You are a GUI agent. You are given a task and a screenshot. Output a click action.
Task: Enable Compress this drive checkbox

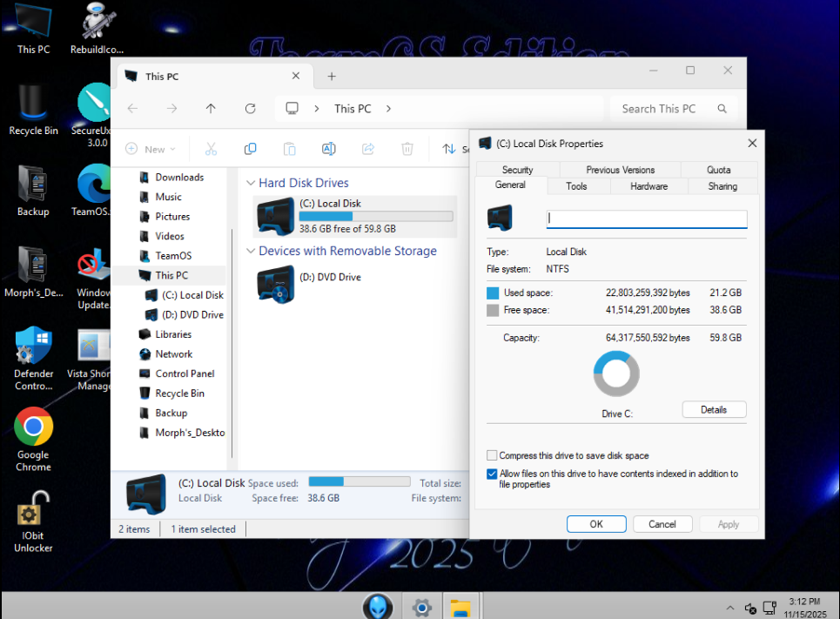[x=493, y=455]
